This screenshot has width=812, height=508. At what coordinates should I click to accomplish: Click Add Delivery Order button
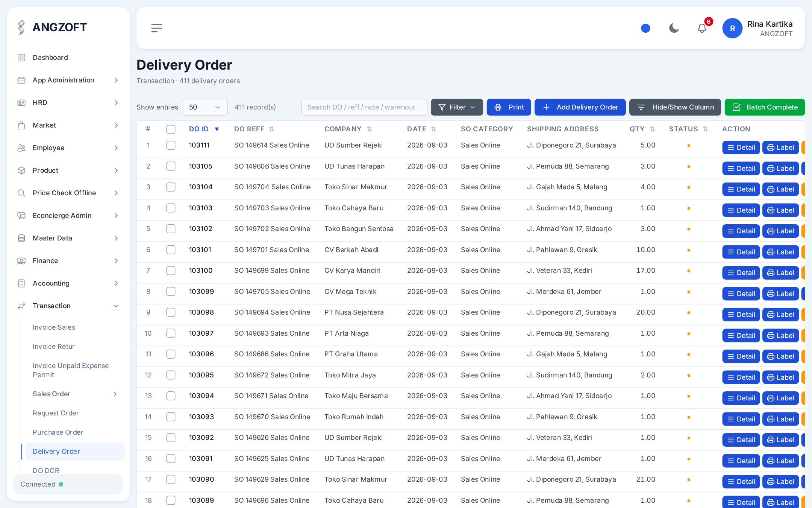pyautogui.click(x=580, y=107)
